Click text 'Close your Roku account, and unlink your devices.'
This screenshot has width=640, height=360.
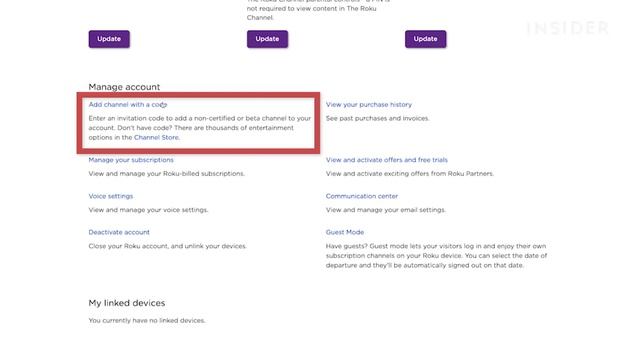[x=167, y=247]
